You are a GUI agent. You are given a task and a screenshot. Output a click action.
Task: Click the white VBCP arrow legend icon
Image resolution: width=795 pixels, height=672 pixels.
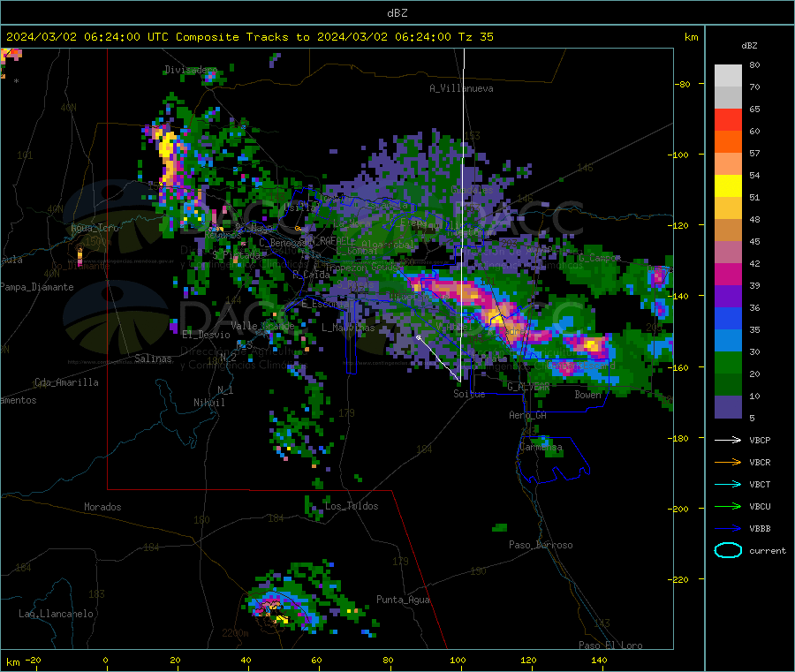coord(728,440)
